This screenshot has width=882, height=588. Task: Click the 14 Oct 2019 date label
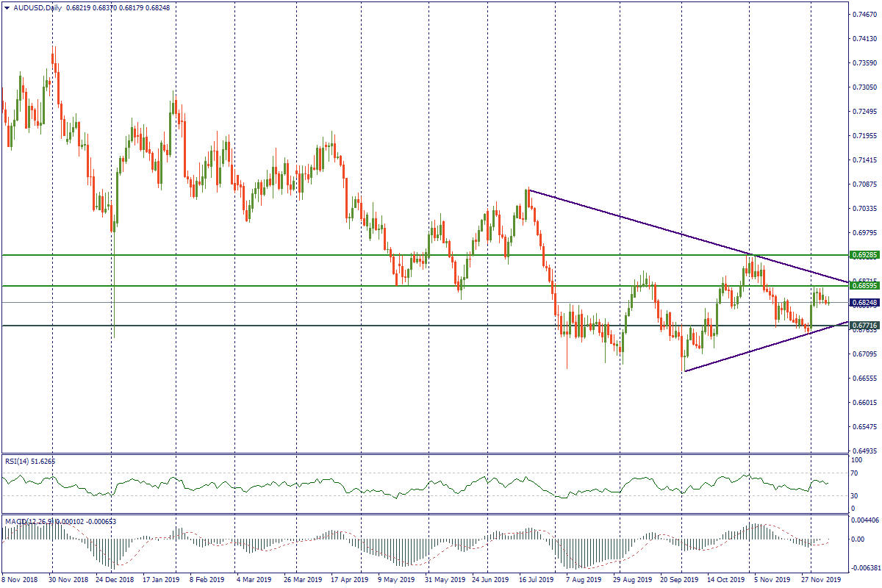coord(724,580)
